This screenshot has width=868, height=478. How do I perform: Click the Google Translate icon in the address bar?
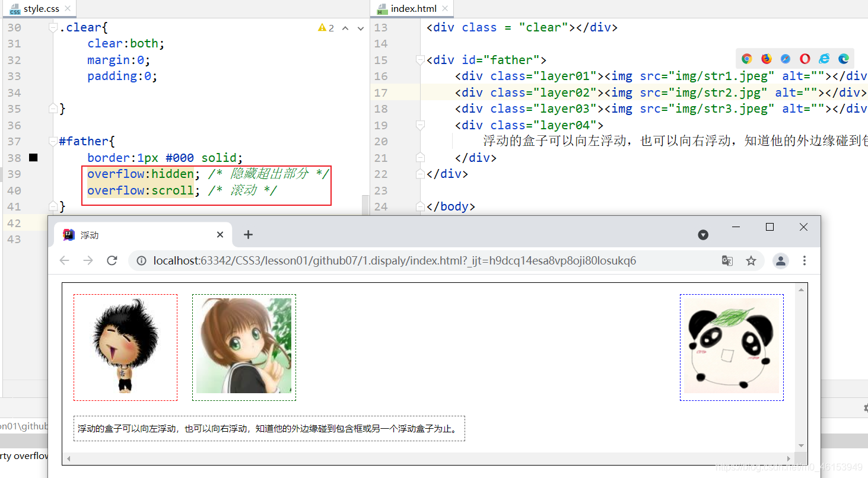click(727, 260)
